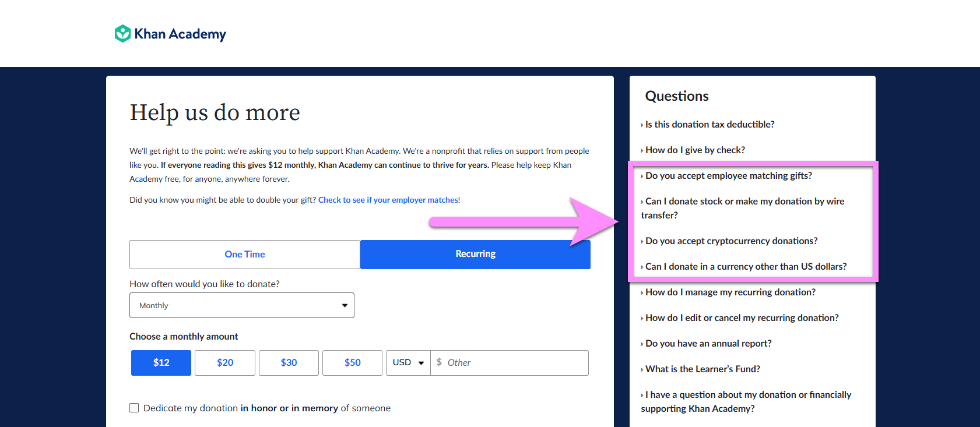The height and width of the screenshot is (427, 980).
Task: Expand the edit or cancel recurring donation question
Action: (x=740, y=318)
